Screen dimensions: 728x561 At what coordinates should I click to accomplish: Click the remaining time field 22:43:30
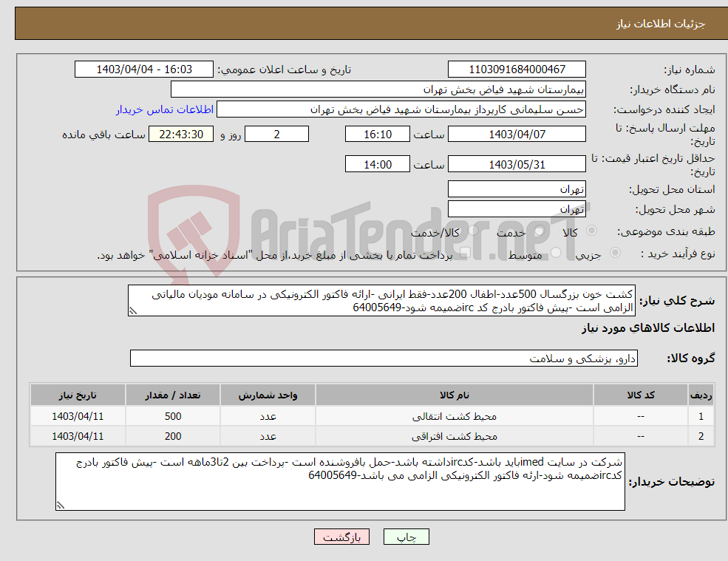pyautogui.click(x=181, y=135)
